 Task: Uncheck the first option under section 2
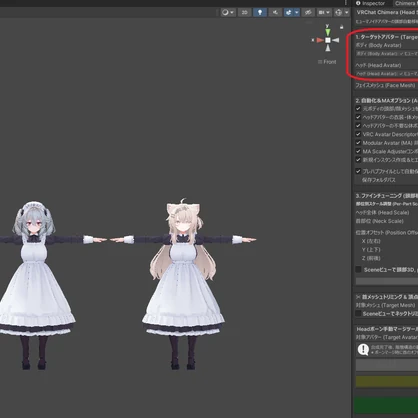click(x=358, y=109)
